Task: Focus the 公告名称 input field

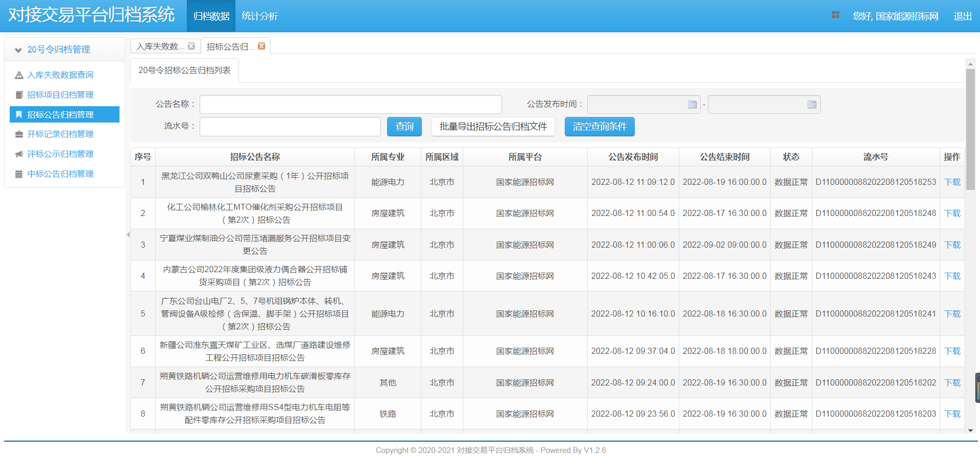Action: pos(350,105)
